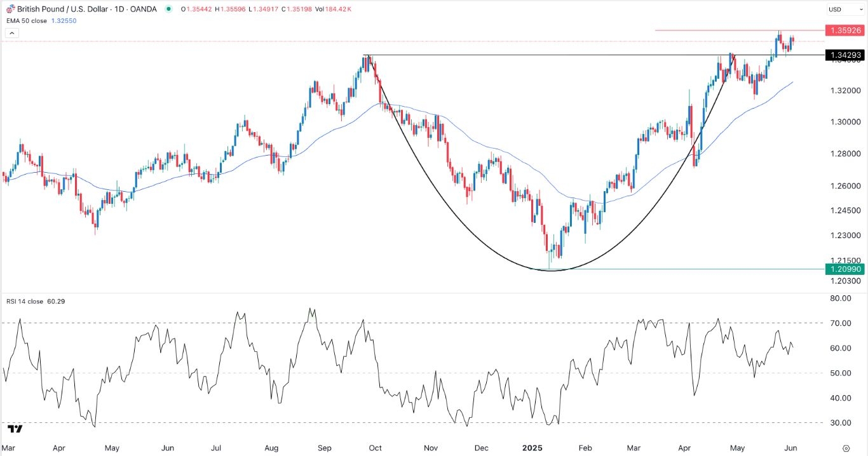Click the 2025 marker on time axis
The height and width of the screenshot is (456, 868).
(x=532, y=448)
